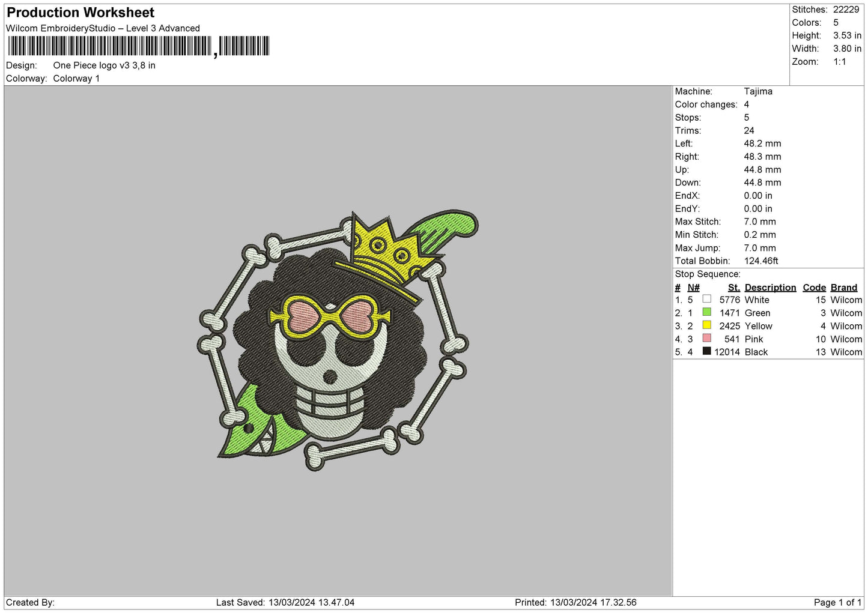Click the 'Pink' description text
The height and width of the screenshot is (613, 868).
pyautogui.click(x=753, y=339)
